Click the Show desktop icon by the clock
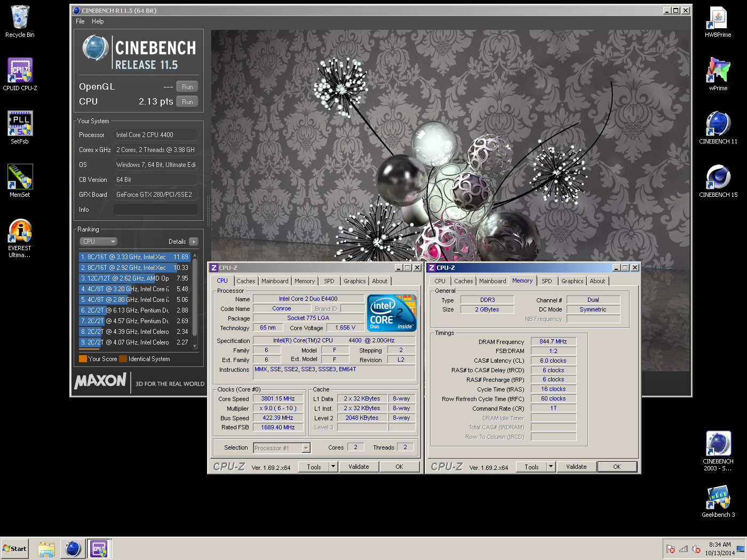The height and width of the screenshot is (560, 747). point(741,549)
